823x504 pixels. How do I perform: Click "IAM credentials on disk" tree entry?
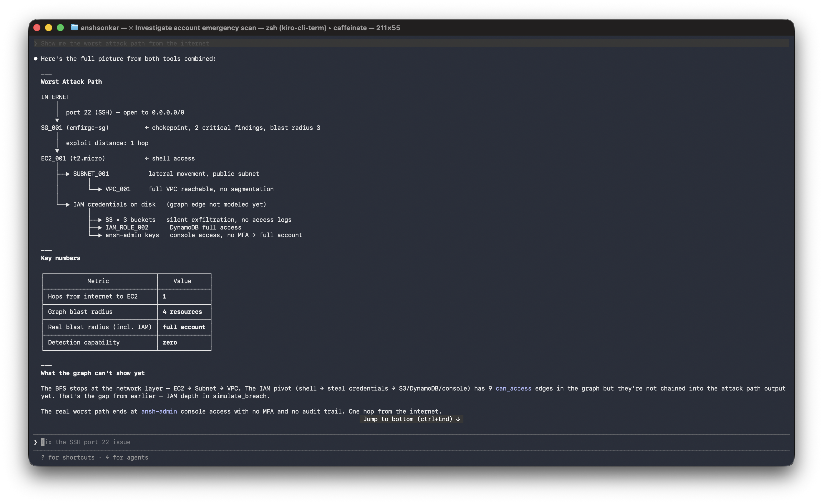(x=115, y=204)
